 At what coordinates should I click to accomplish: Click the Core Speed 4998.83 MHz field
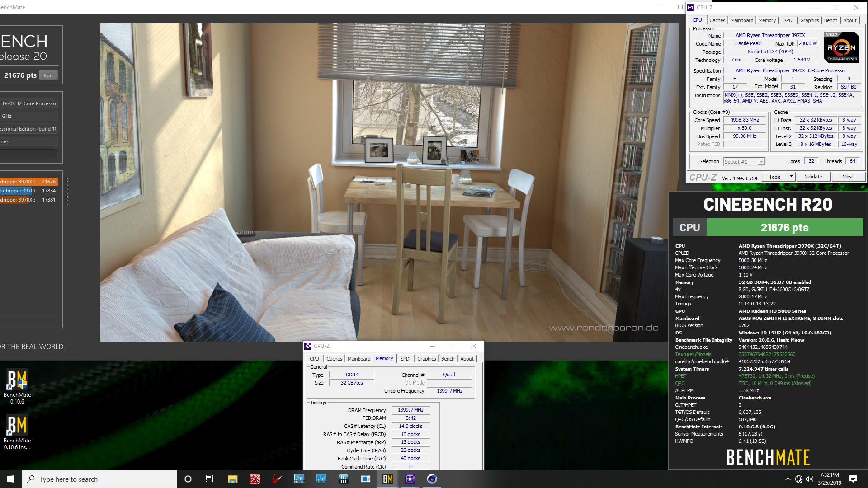click(745, 120)
